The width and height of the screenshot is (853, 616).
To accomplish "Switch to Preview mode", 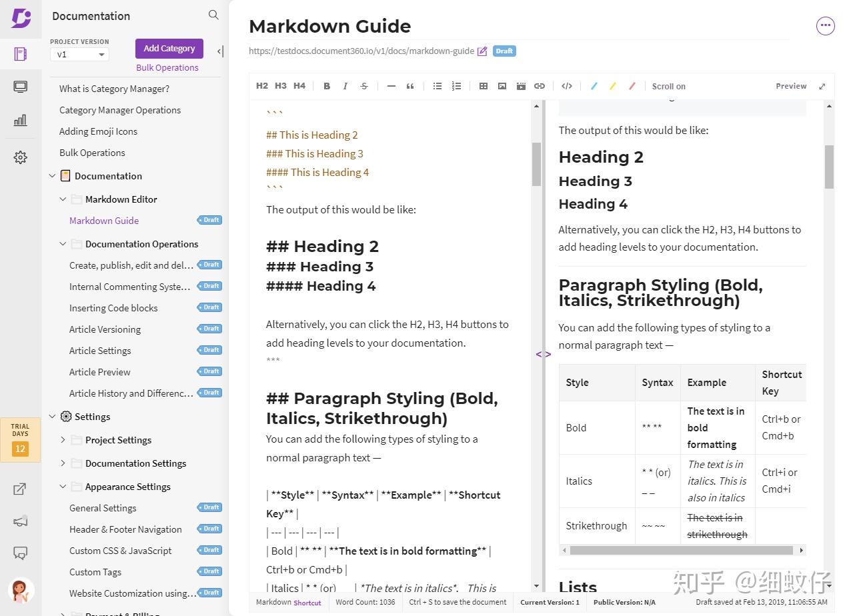I will pyautogui.click(x=790, y=85).
